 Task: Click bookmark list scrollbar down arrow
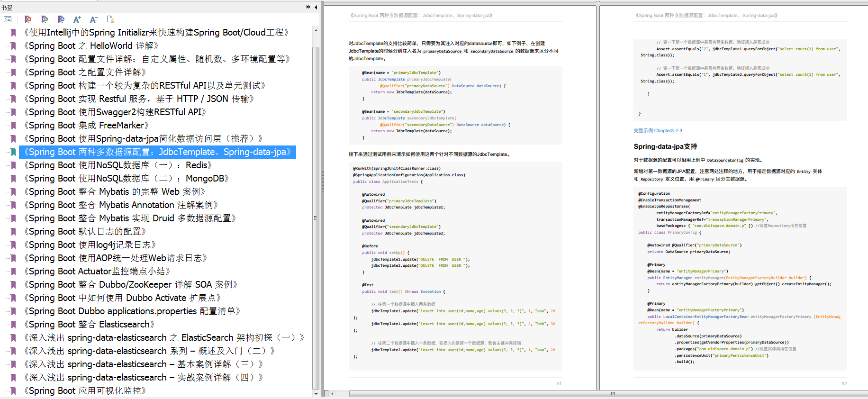click(316, 394)
